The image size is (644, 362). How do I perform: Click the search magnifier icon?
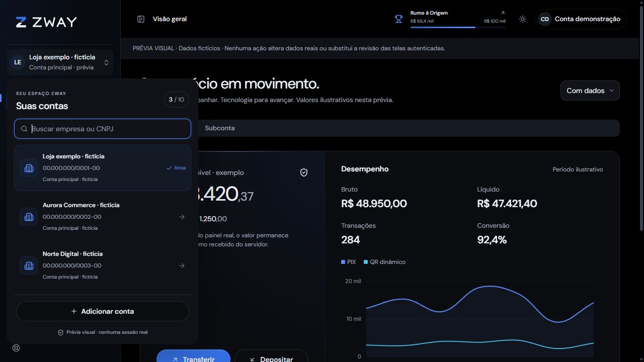[24, 129]
